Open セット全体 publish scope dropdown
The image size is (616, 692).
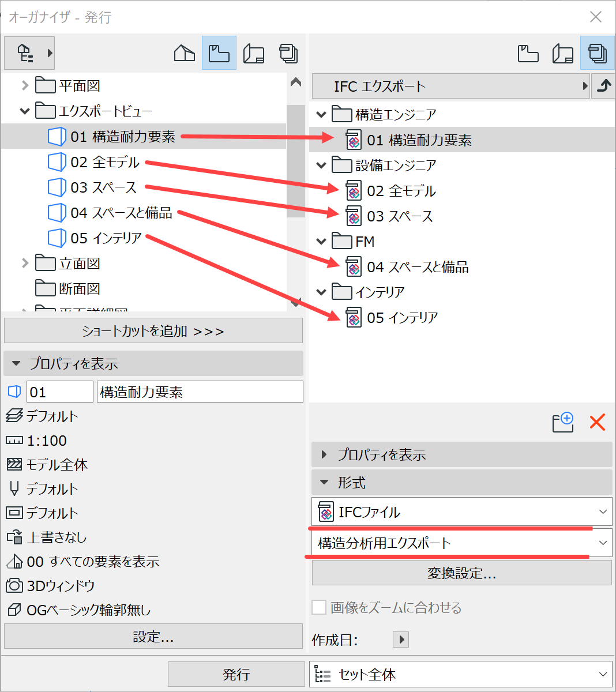coord(461,674)
